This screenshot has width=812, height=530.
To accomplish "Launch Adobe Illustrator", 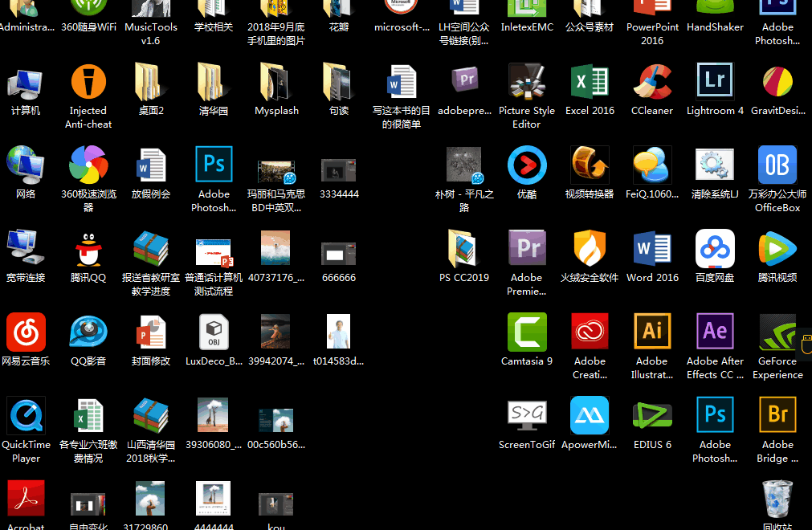I will coord(652,331).
